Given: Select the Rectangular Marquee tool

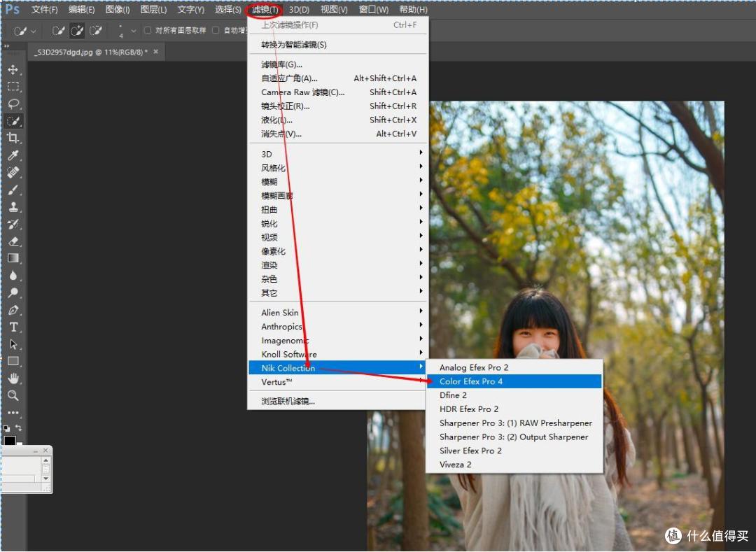Looking at the screenshot, I should point(13,87).
